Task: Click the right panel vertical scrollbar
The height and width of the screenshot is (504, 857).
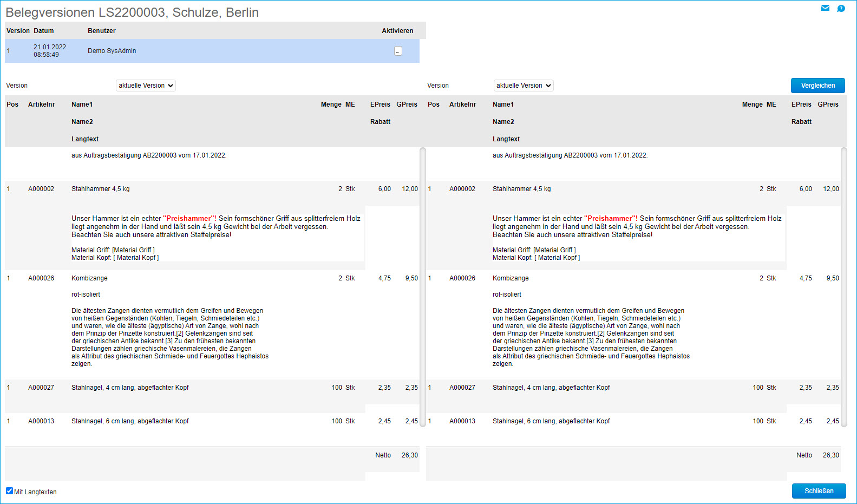Action: (x=843, y=287)
